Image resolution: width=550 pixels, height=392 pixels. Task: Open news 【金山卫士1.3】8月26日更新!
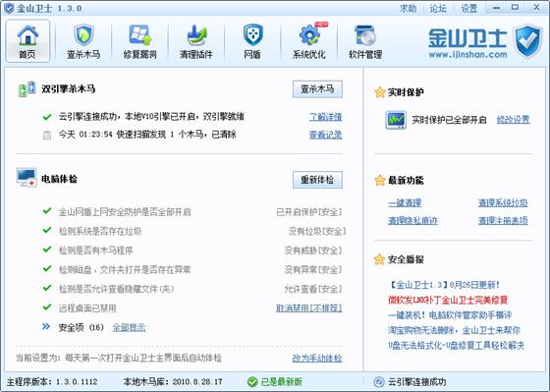pyautogui.click(x=444, y=285)
